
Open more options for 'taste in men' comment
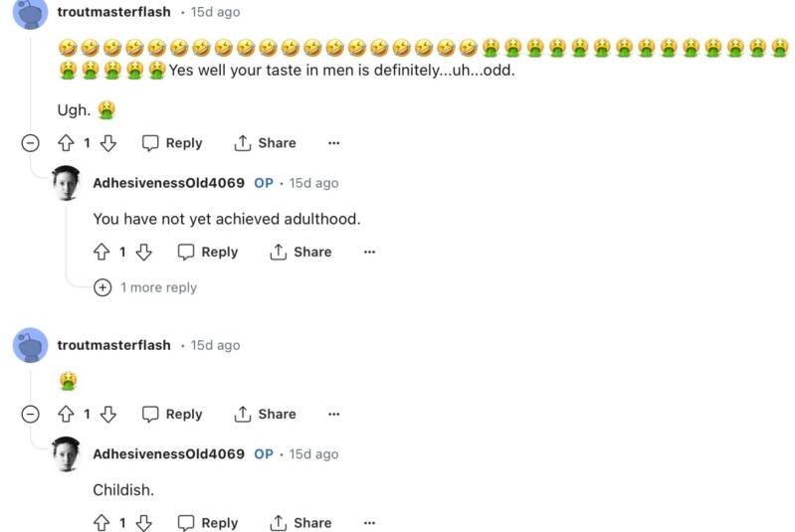tap(333, 143)
